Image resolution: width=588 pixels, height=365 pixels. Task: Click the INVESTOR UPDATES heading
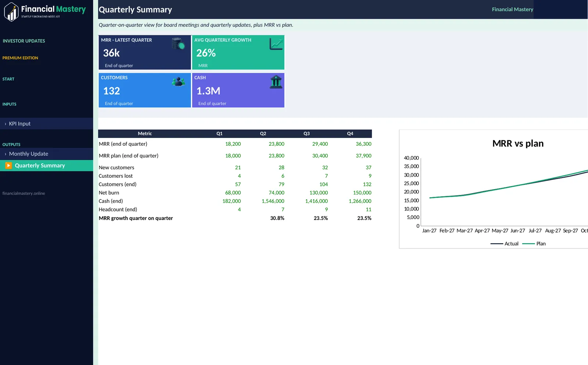pyautogui.click(x=24, y=41)
